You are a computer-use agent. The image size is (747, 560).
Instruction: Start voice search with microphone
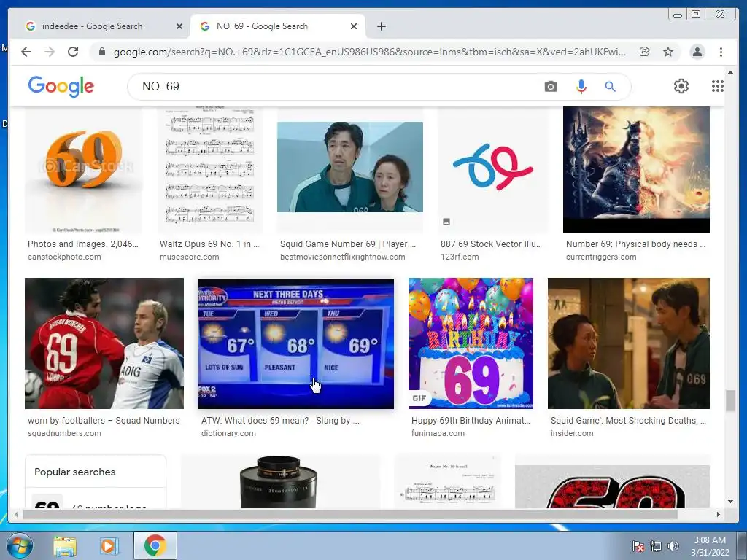tap(581, 87)
